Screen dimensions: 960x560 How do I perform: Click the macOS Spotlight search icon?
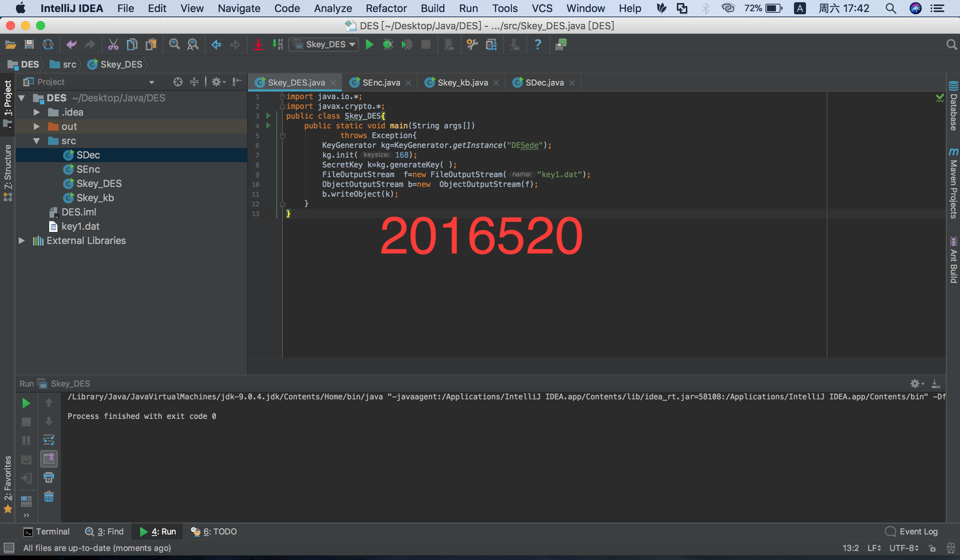[891, 8]
